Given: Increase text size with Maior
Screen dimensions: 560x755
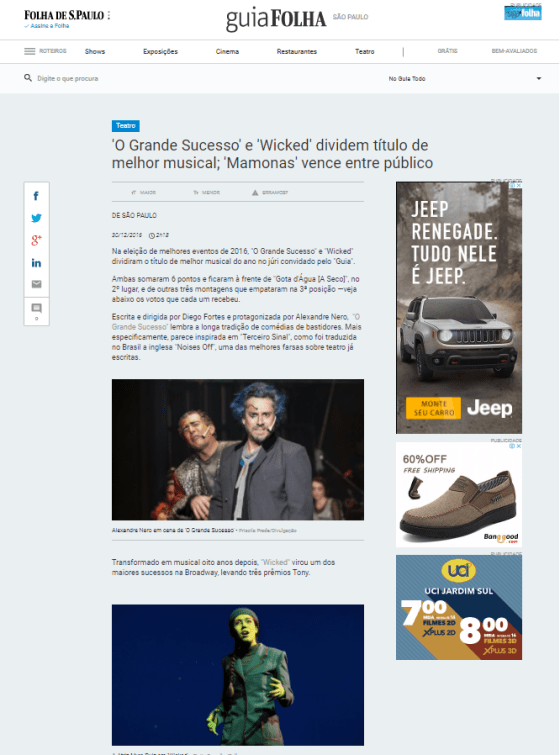Looking at the screenshot, I should (143, 192).
